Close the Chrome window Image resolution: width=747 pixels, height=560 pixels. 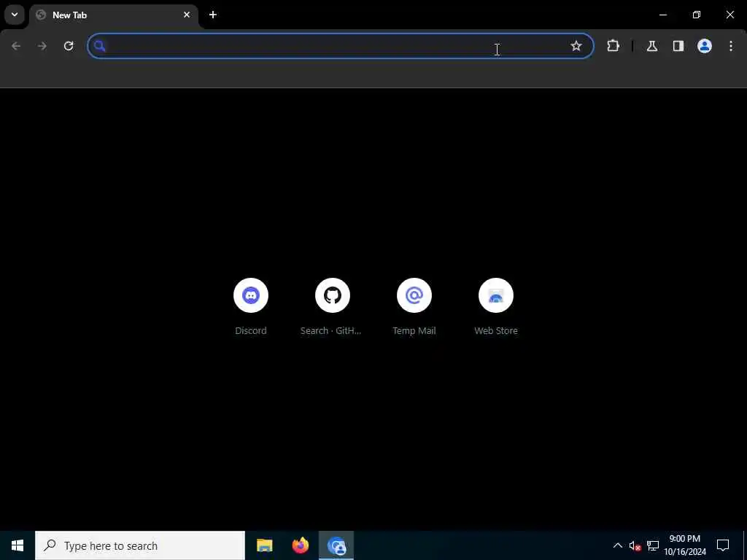point(729,15)
